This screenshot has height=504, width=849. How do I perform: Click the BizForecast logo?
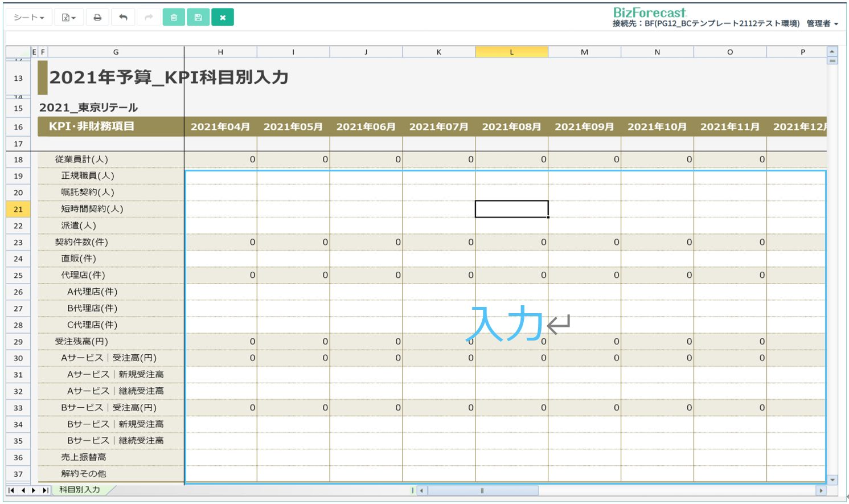point(649,13)
